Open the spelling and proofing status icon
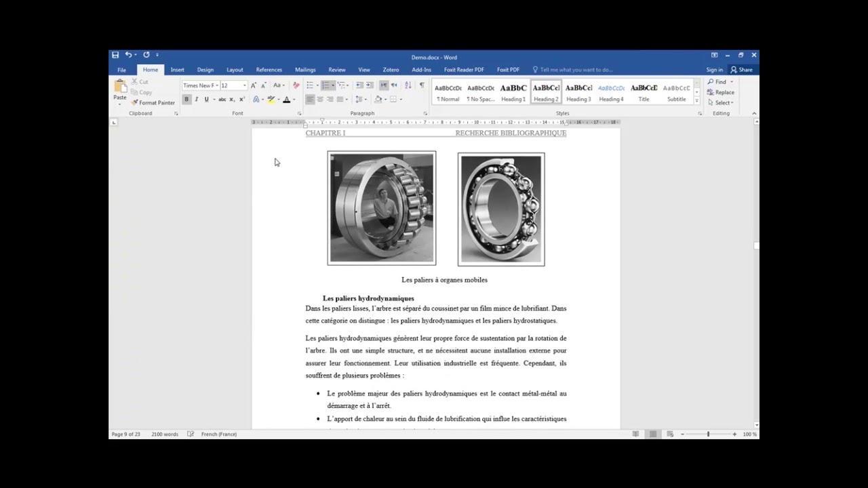This screenshot has height=488, width=868. coord(191,434)
